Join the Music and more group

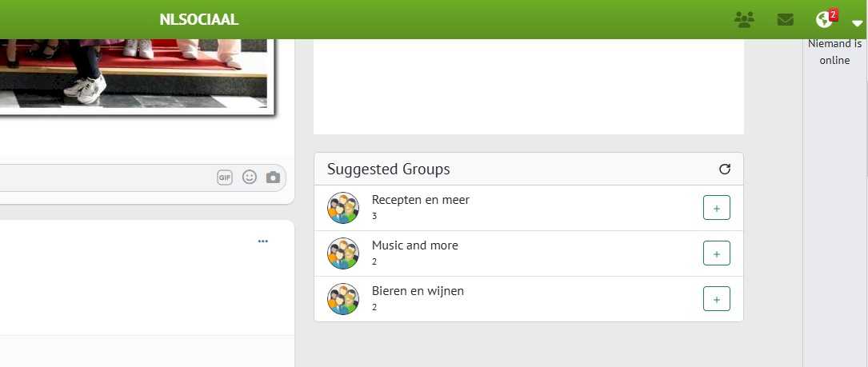point(716,253)
